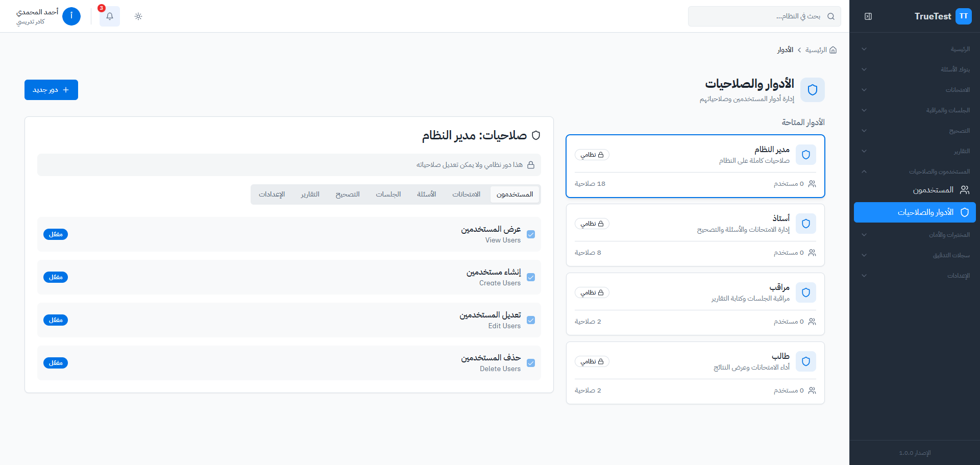Click the TT logo avatar next to TrueTest
Viewport: 980px width, 465px height.
964,16
